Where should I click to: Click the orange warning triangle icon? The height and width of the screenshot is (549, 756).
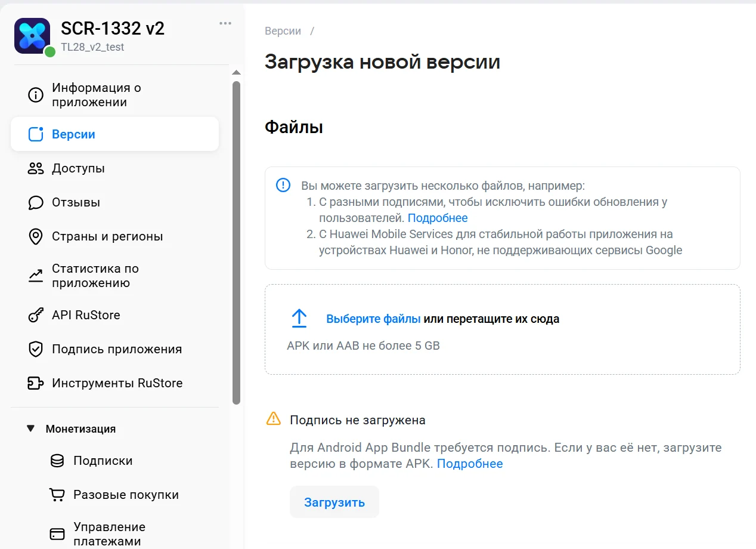click(273, 418)
